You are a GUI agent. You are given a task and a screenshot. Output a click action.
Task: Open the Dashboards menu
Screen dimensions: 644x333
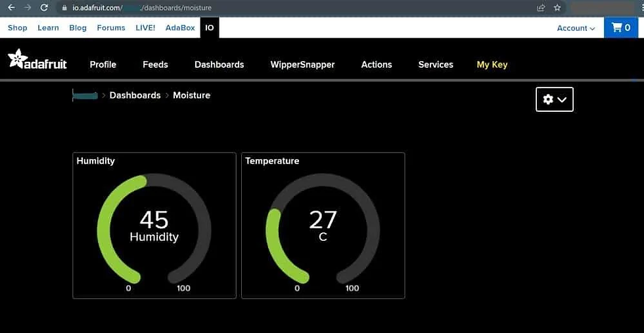click(x=219, y=64)
